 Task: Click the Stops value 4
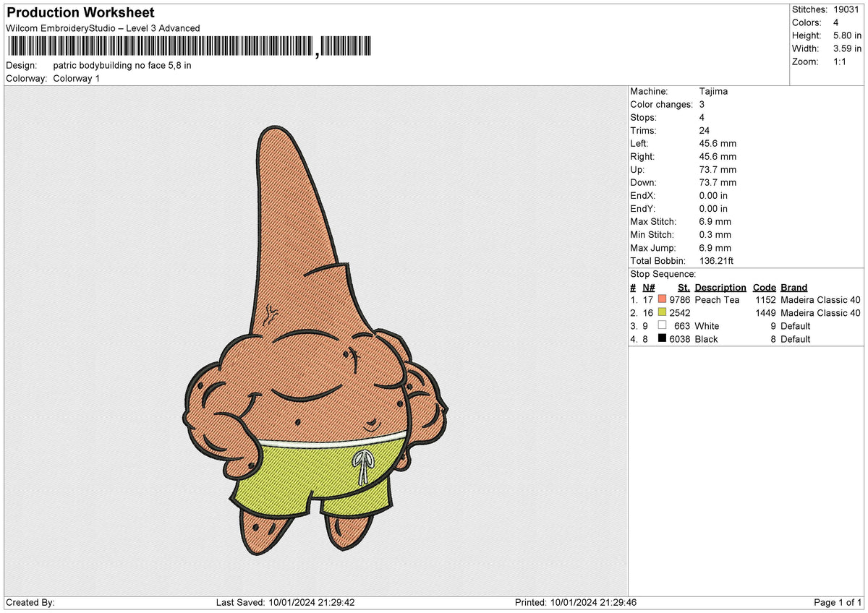coord(702,117)
